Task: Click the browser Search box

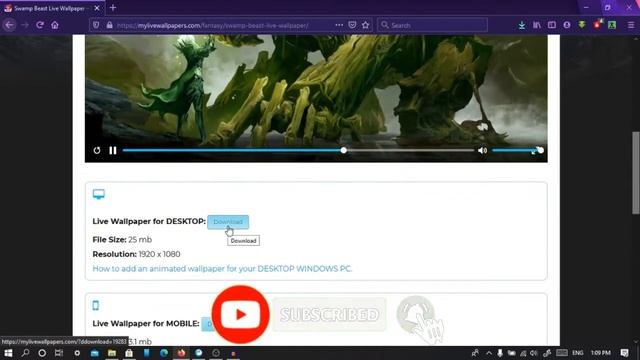Action: point(432,25)
